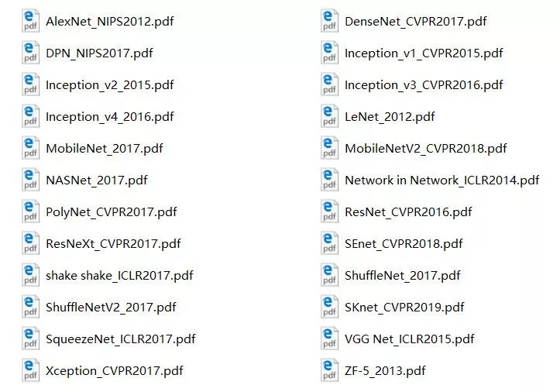Select the DPN_NIPS2017.pdf icon
Viewport: 560px width, 392px height.
30,53
